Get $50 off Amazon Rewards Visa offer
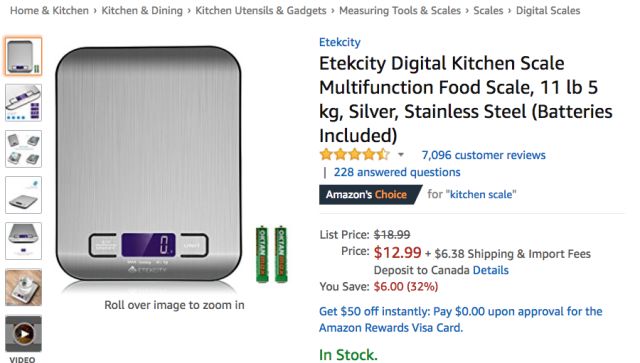 point(460,319)
